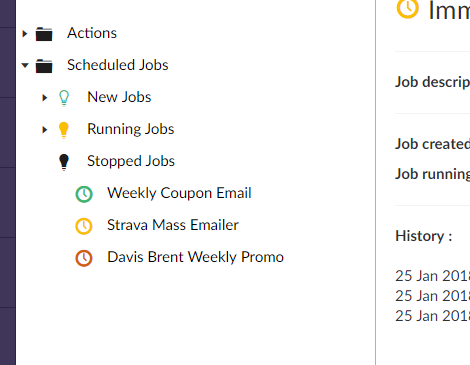The width and height of the screenshot is (470, 365).
Task: Click the first history entry dated 25 Jan
Action: point(432,276)
